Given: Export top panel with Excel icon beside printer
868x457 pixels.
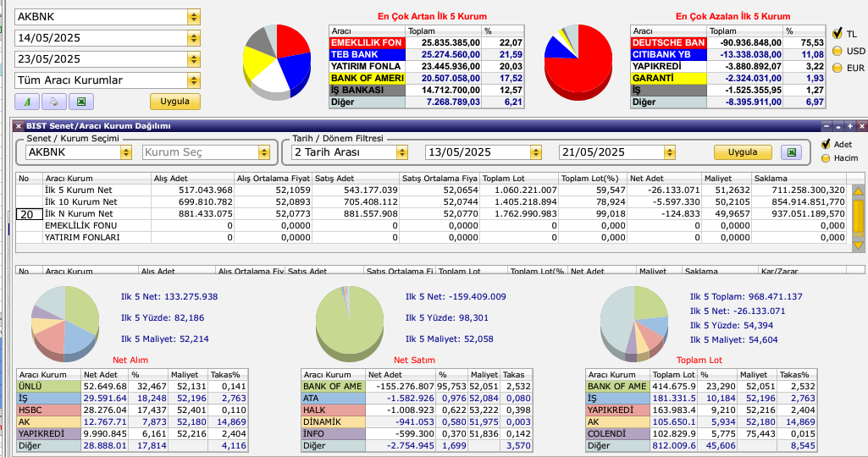Looking at the screenshot, I should pos(81,102).
